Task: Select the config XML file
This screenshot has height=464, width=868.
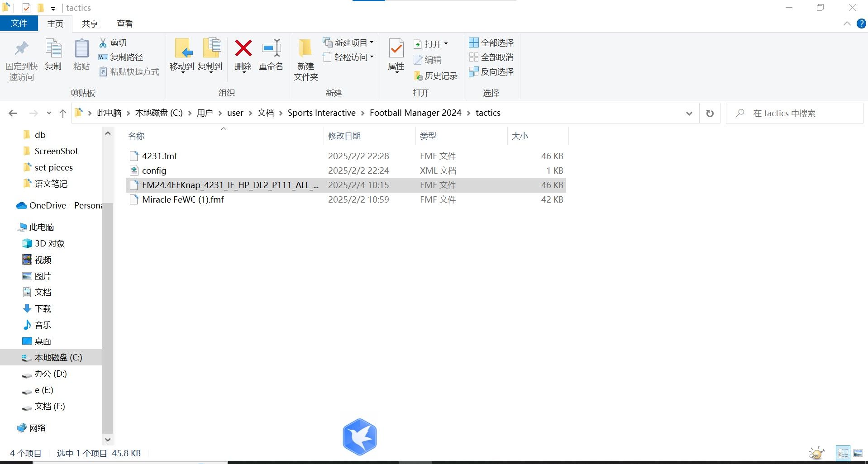Action: click(346, 170)
